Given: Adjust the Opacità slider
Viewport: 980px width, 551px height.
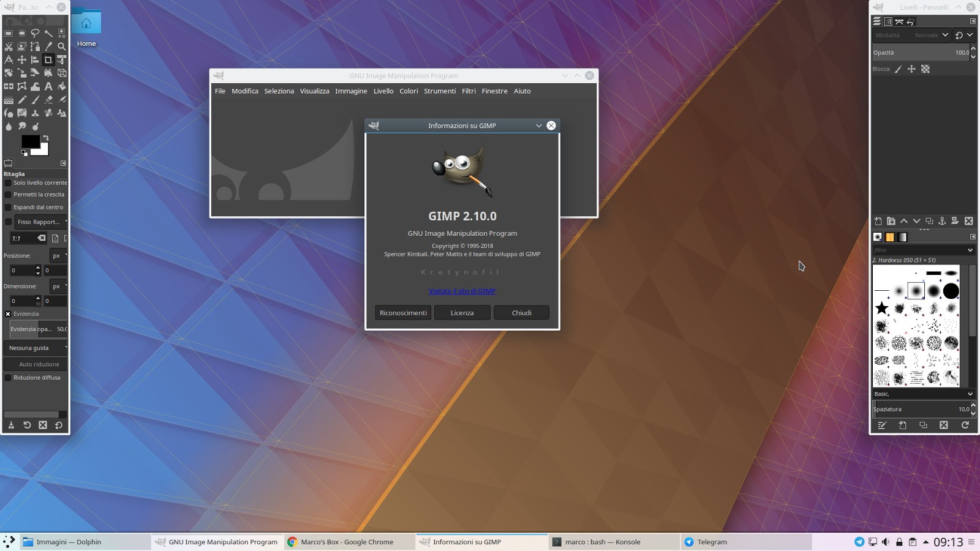Looking at the screenshot, I should 922,53.
